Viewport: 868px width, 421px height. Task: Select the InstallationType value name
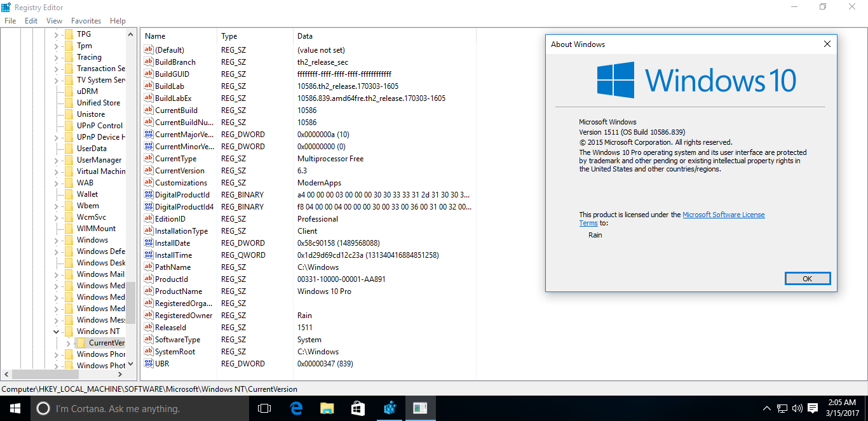(181, 231)
